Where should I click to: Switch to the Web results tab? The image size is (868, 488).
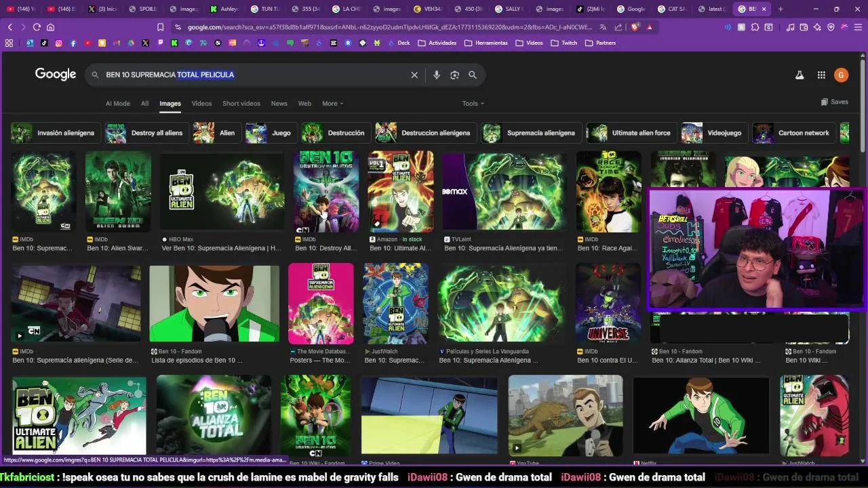304,104
